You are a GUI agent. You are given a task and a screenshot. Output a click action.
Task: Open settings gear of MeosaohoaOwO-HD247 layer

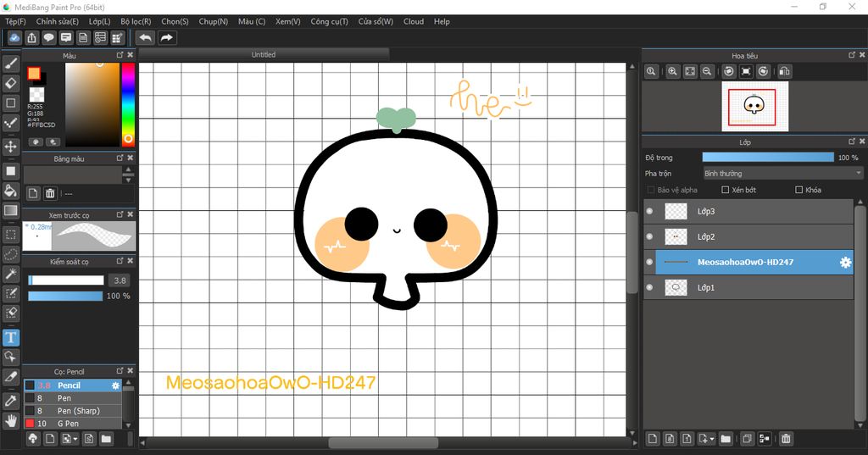845,263
